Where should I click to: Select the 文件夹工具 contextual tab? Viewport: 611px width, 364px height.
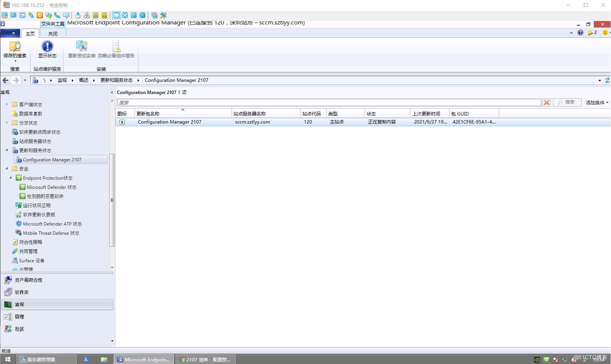(53, 24)
